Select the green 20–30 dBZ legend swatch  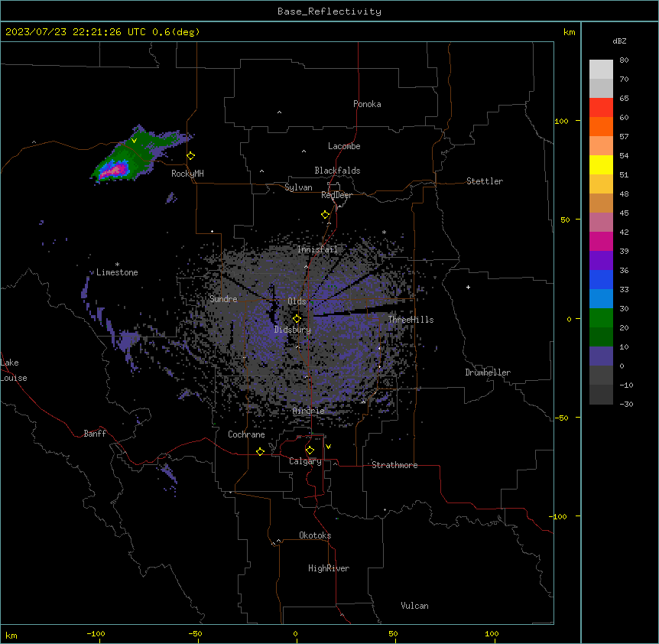pos(601,318)
